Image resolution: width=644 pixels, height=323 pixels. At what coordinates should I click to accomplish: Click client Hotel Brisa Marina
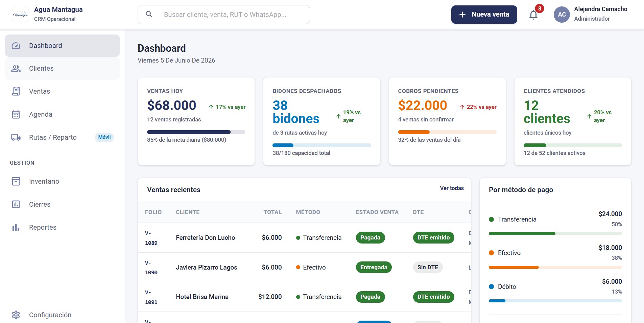coord(202,297)
